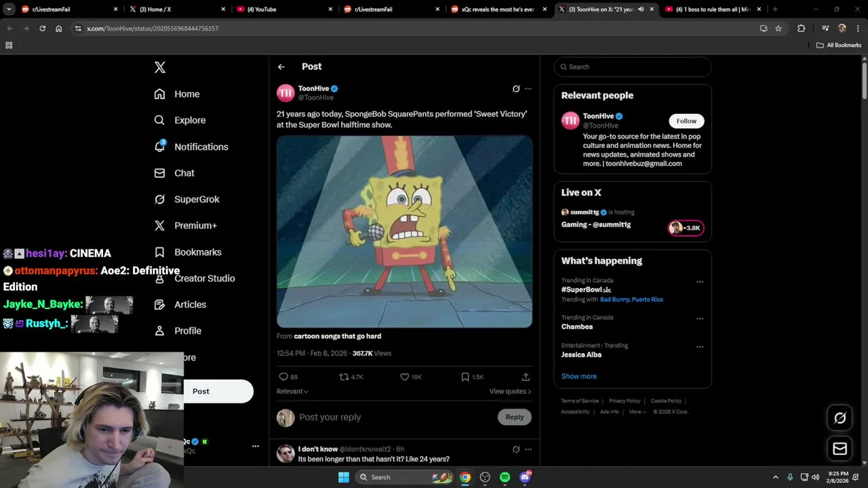Screen dimensions: 868x488
Task: Open more options for Chambea trend
Action: [700, 319]
